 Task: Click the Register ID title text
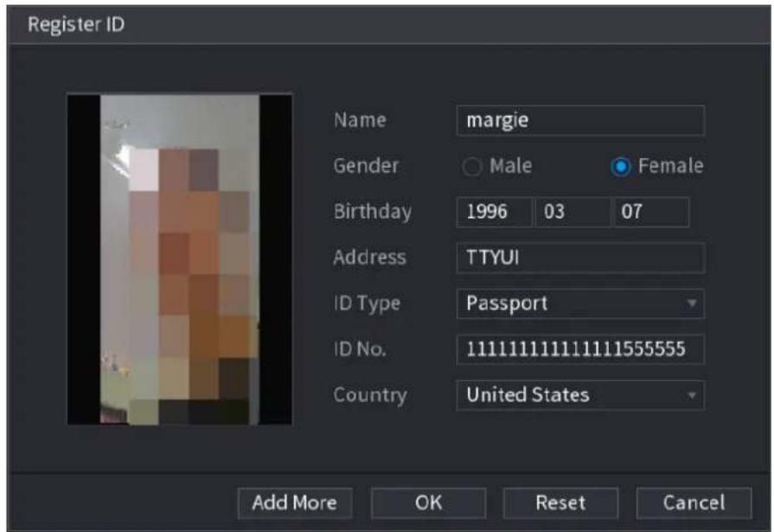click(76, 24)
